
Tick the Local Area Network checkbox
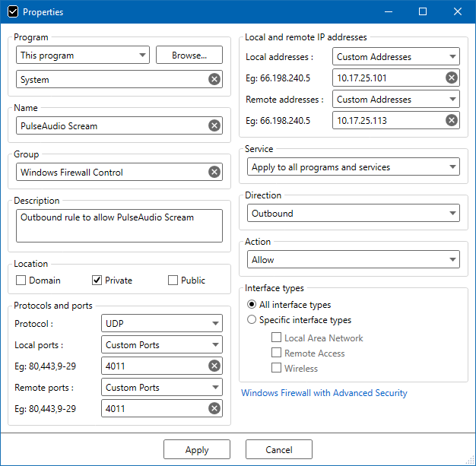pyautogui.click(x=276, y=338)
